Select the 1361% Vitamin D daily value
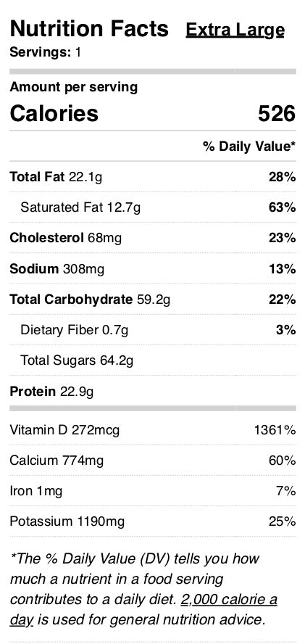Image resolution: width=305 pixels, height=644 pixels. [x=275, y=430]
